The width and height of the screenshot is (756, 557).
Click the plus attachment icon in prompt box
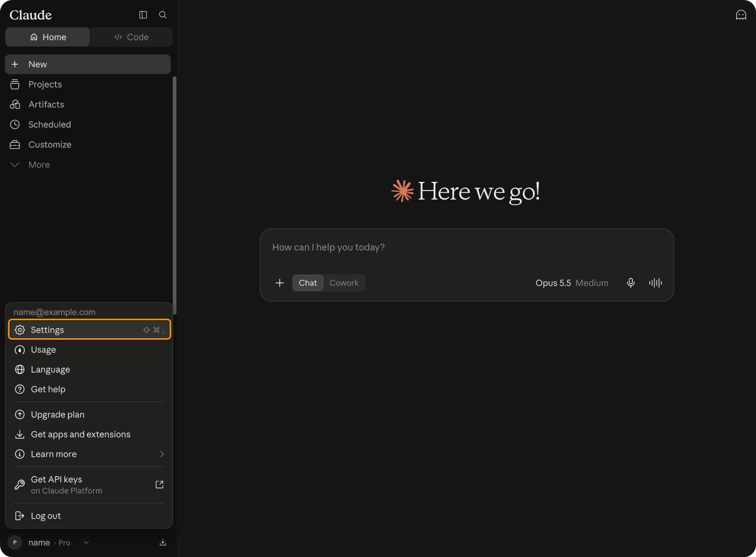coord(280,283)
